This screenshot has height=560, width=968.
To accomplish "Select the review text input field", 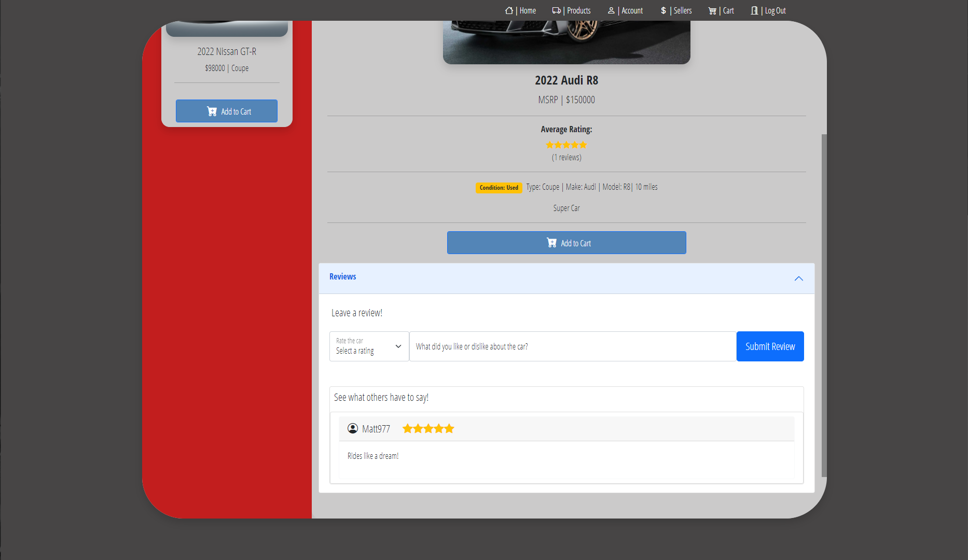I will (571, 346).
